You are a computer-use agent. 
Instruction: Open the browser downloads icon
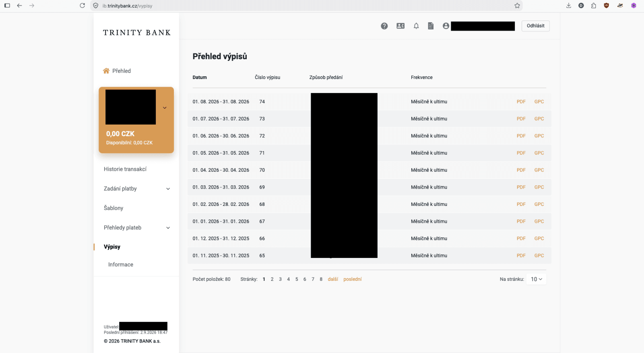569,6
